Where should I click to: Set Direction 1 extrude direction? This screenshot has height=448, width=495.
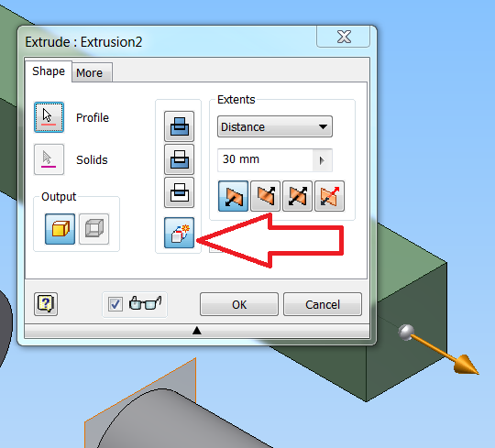pos(234,196)
